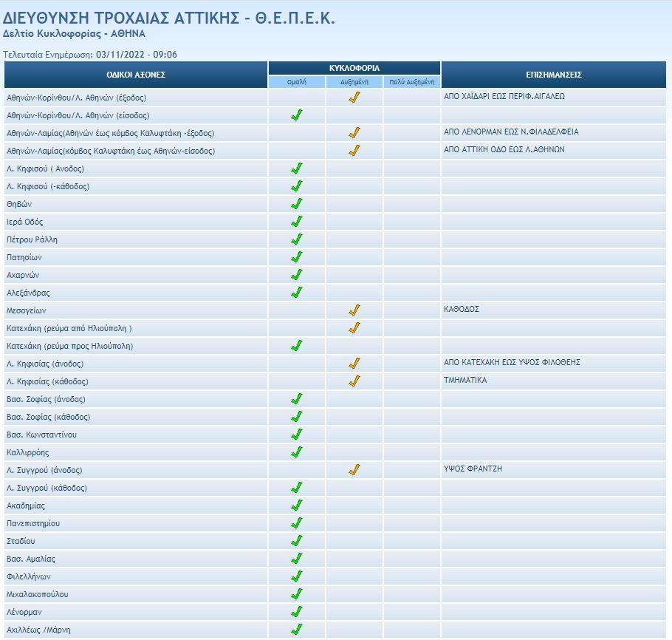Click the Ομαλή sub-header
Viewport: 672px width, 640px height.
click(297, 82)
